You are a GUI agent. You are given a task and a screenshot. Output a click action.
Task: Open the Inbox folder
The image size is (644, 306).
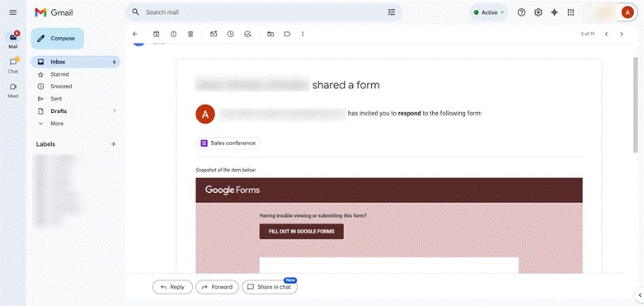click(76, 62)
